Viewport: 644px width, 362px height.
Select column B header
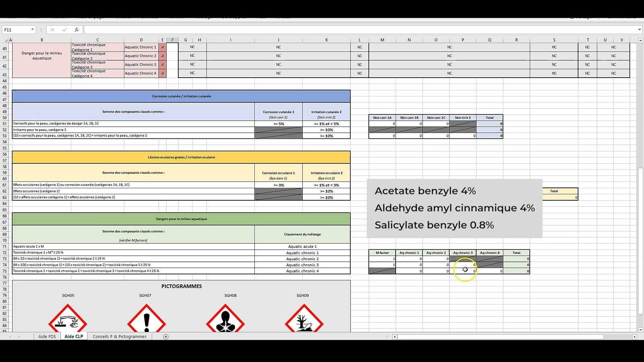point(42,40)
